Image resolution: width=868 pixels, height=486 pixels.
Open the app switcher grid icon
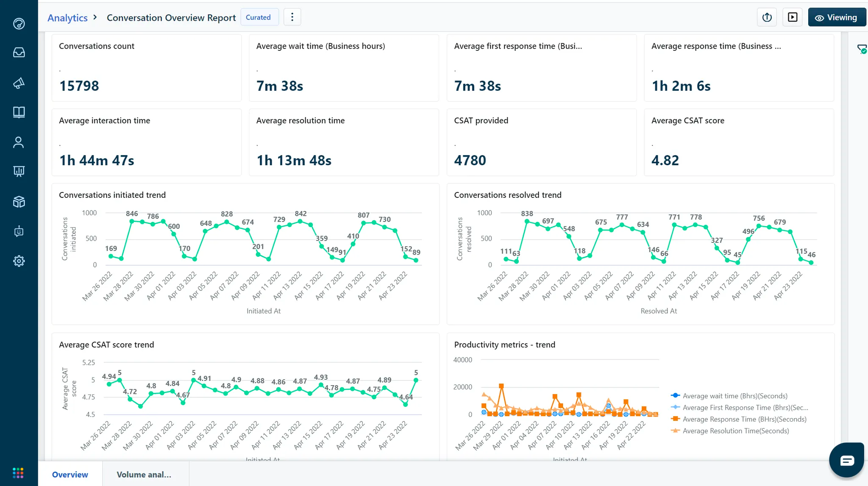[x=18, y=473]
